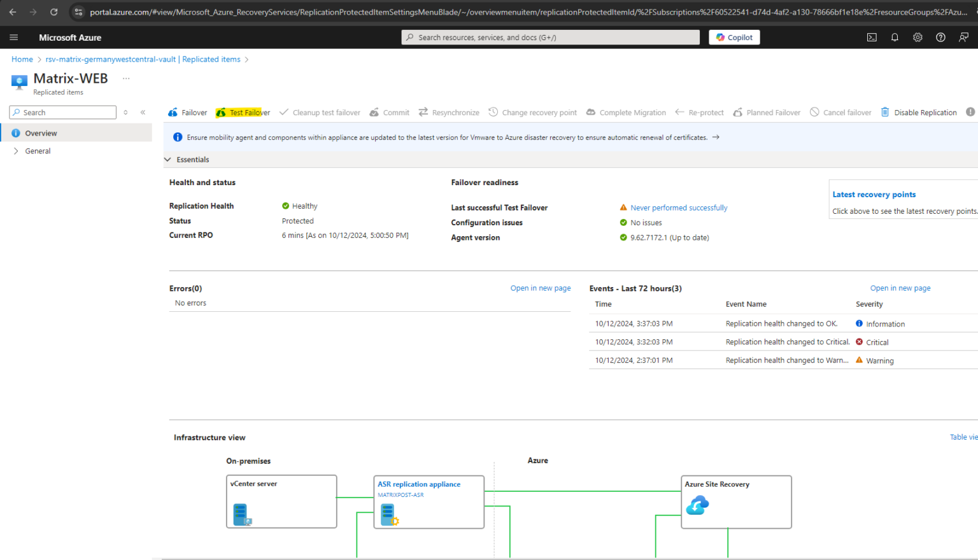This screenshot has height=560, width=978.
Task: Click the sidebar search field
Action: [x=62, y=112]
